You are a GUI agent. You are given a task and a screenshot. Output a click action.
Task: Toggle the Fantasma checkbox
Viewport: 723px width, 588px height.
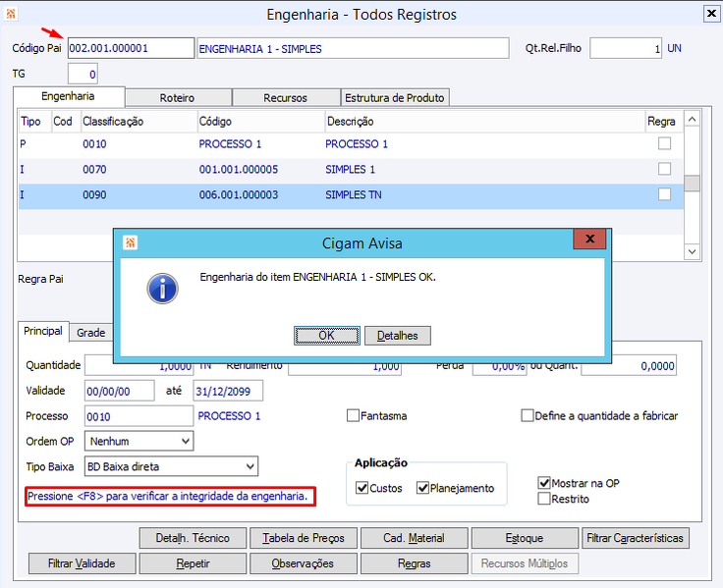[x=353, y=415]
